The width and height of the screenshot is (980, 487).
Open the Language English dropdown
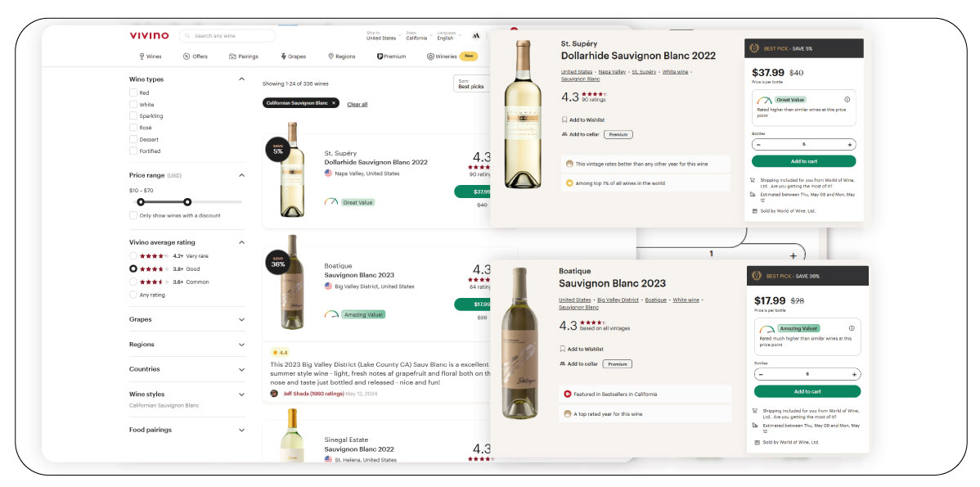click(x=448, y=36)
